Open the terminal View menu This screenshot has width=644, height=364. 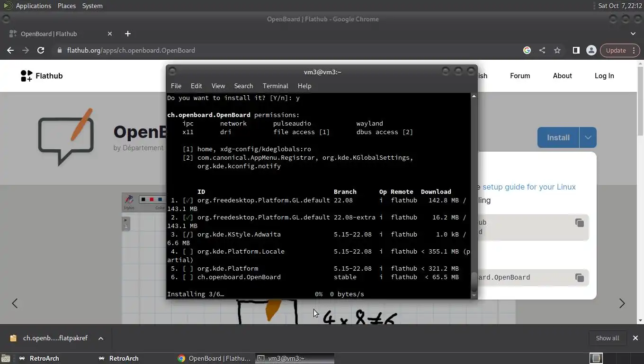[218, 86]
